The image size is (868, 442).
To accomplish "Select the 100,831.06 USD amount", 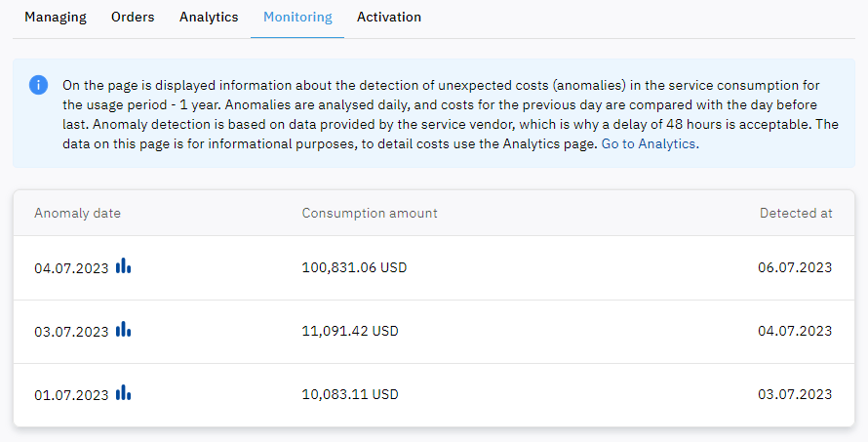I will point(354,267).
